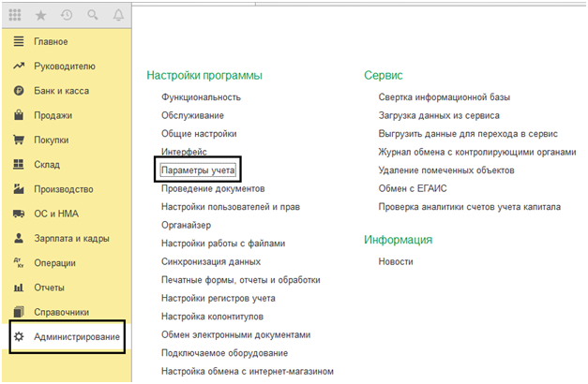Open Параметры учета settings

(198, 170)
